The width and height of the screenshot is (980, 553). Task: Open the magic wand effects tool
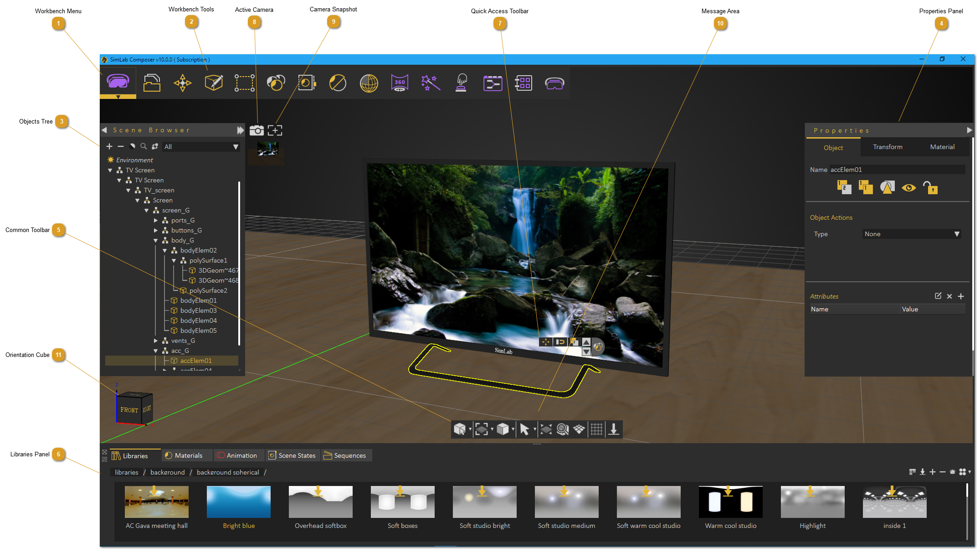(430, 83)
